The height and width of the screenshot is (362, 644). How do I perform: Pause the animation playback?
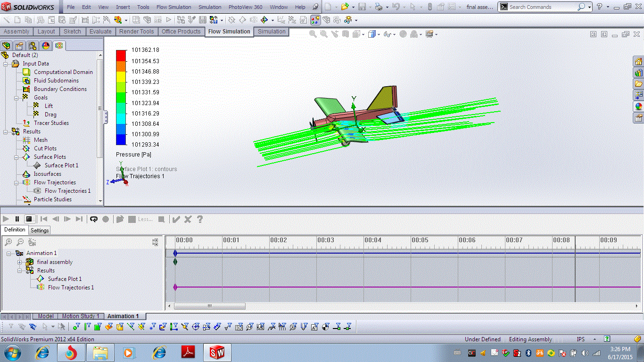(x=17, y=219)
